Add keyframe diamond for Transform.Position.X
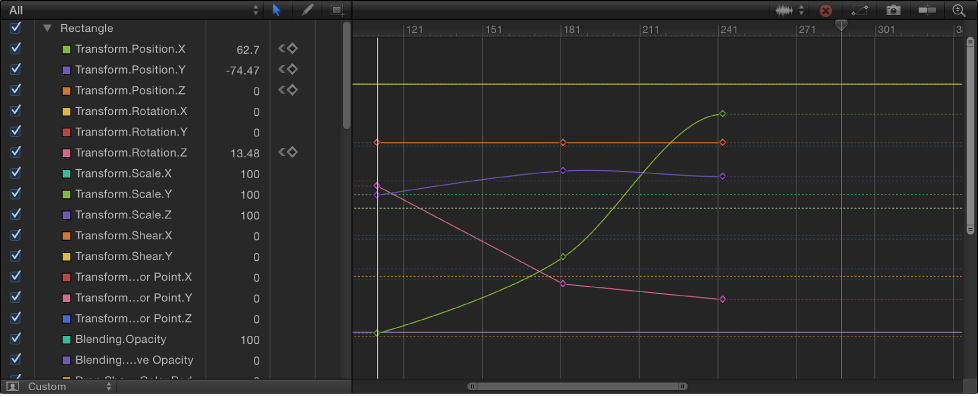Viewport: 978px width, 396px height. pyautogui.click(x=292, y=48)
